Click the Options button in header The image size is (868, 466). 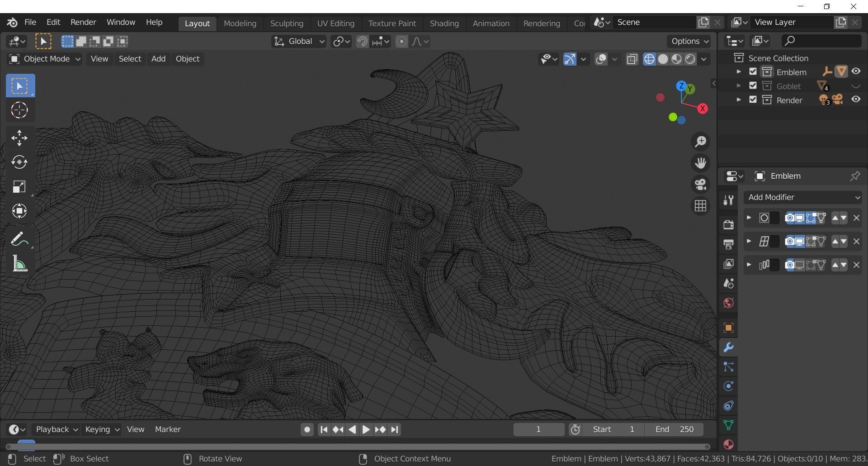pos(689,41)
